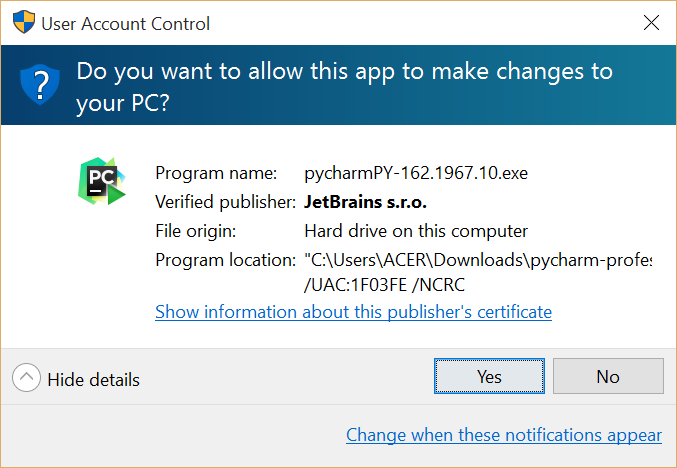Screen dimensions: 677x468
Task: Select the JetBrains s.r.o. publisher name
Action: pyautogui.click(x=365, y=202)
